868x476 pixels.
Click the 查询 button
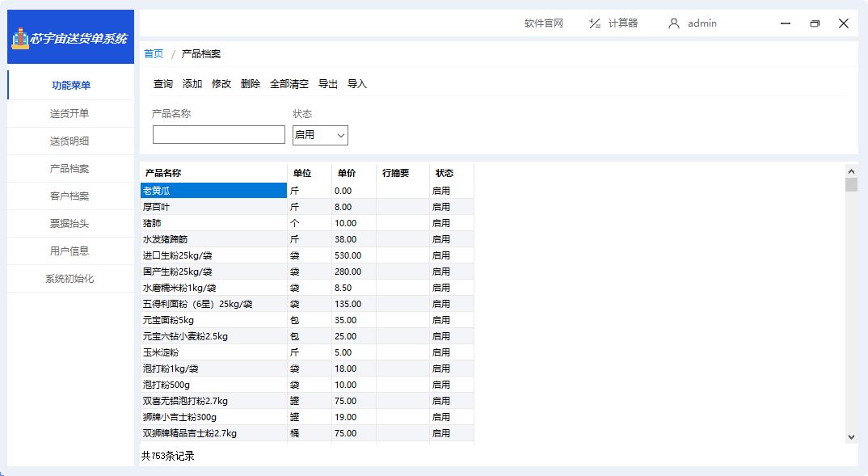click(163, 83)
